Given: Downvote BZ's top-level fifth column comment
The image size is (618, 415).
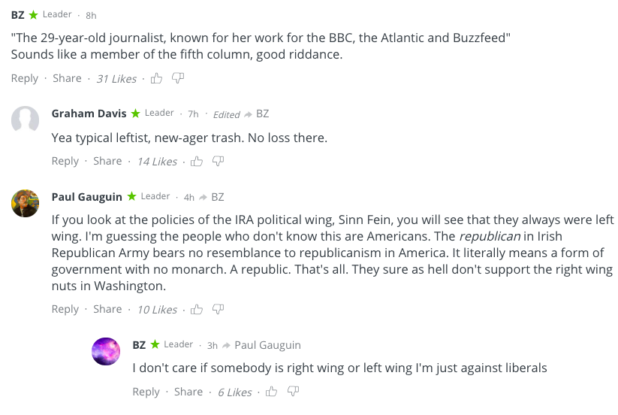Looking at the screenshot, I should [178, 78].
